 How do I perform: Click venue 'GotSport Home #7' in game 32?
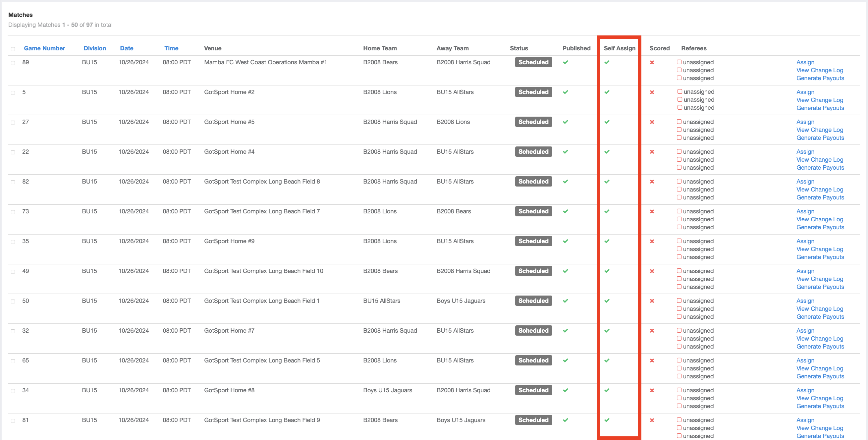pyautogui.click(x=229, y=331)
